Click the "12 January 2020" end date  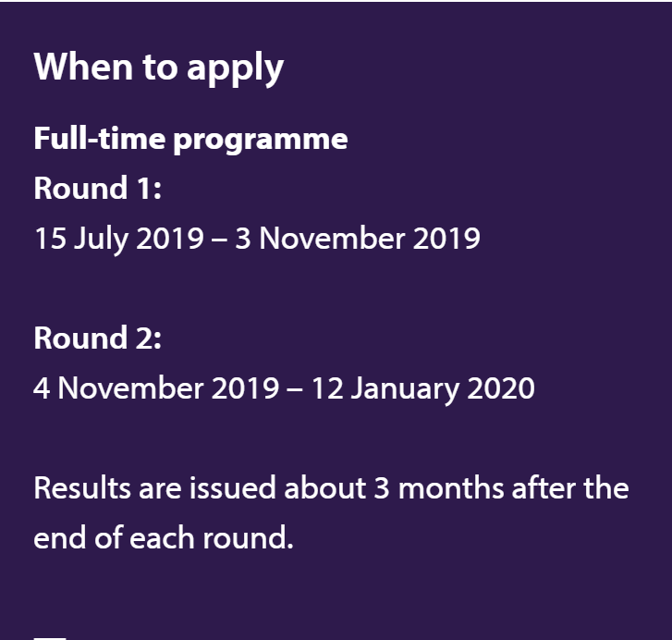click(x=422, y=388)
